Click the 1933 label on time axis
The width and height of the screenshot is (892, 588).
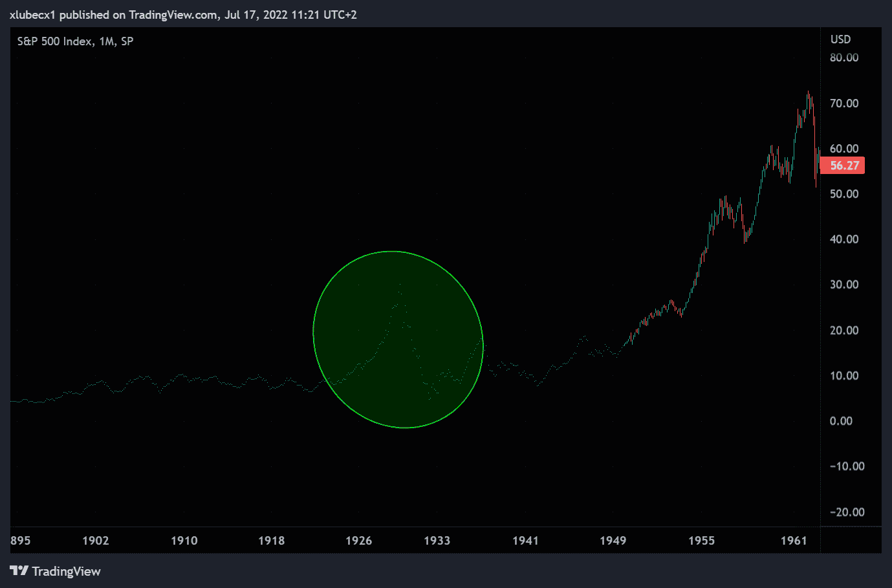(437, 541)
